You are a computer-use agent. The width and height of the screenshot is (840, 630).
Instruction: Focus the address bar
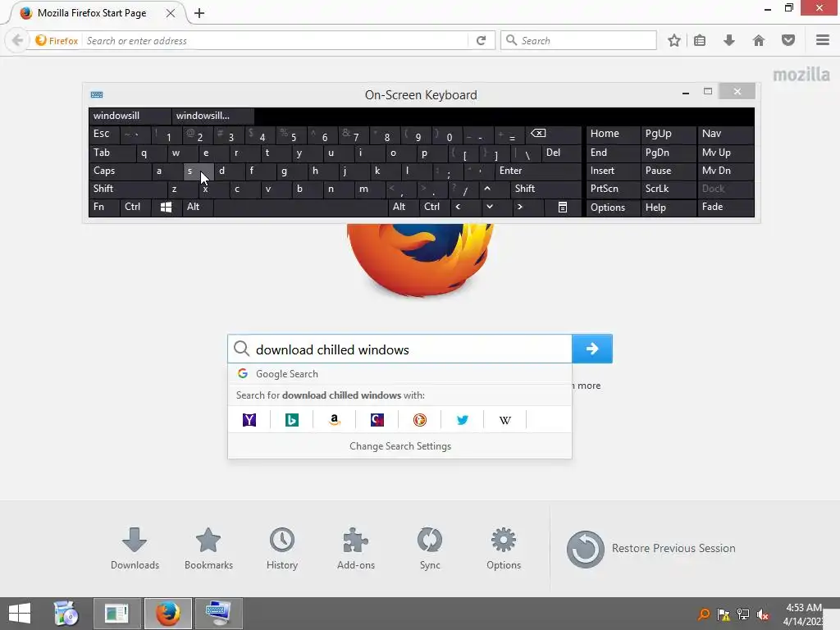[x=274, y=41]
